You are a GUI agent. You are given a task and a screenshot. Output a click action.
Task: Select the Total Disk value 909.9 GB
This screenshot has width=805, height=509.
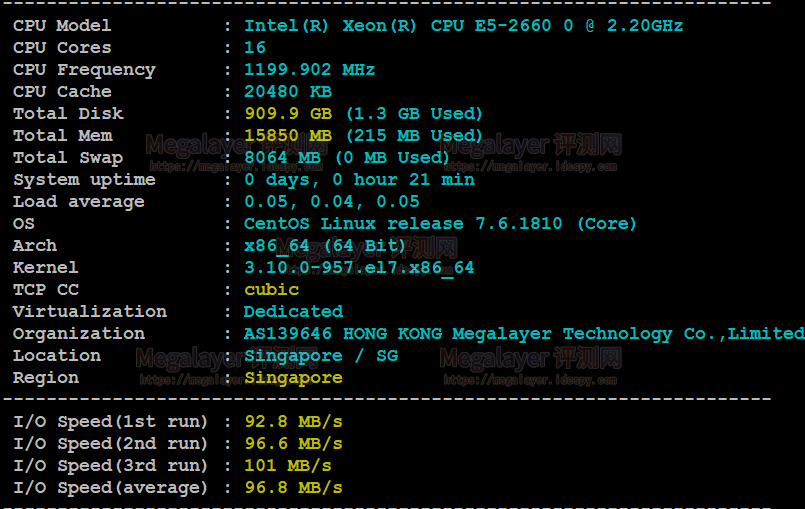(x=288, y=114)
